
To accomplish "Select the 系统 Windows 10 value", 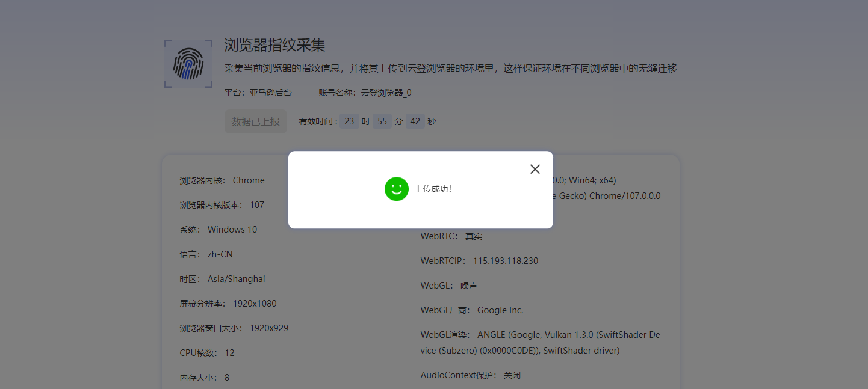I will coord(232,229).
